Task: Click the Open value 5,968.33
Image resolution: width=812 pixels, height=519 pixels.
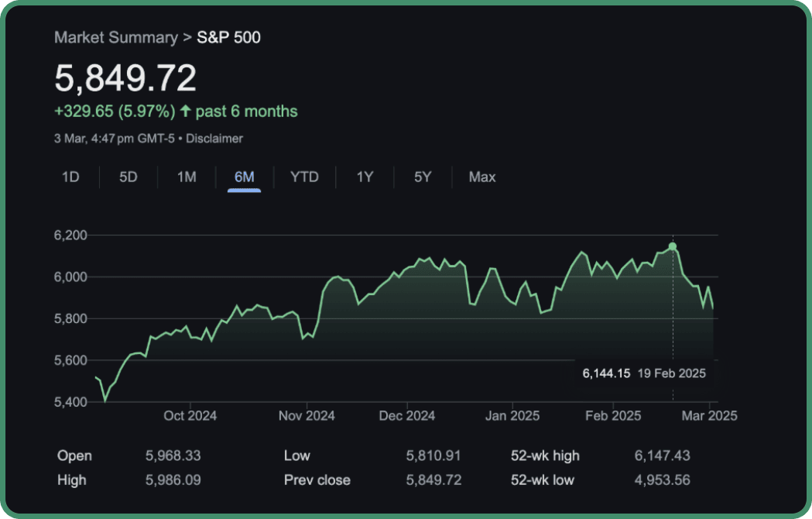Action: (x=173, y=455)
